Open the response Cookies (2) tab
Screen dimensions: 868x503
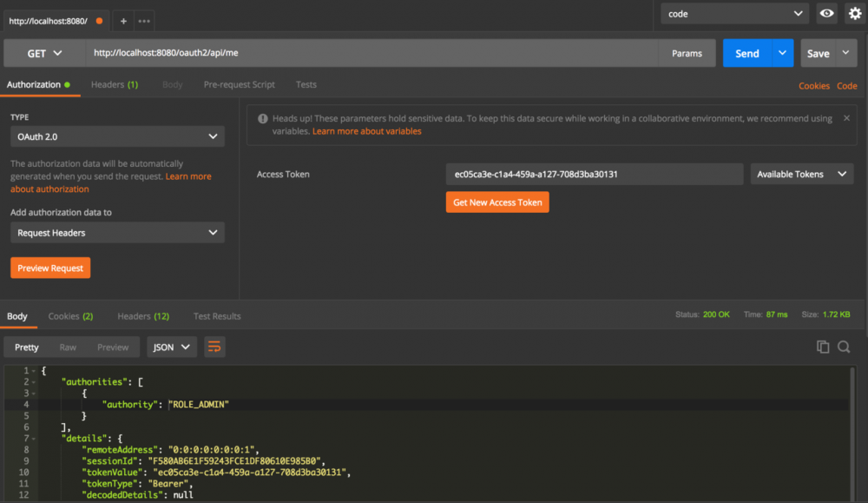69,315
